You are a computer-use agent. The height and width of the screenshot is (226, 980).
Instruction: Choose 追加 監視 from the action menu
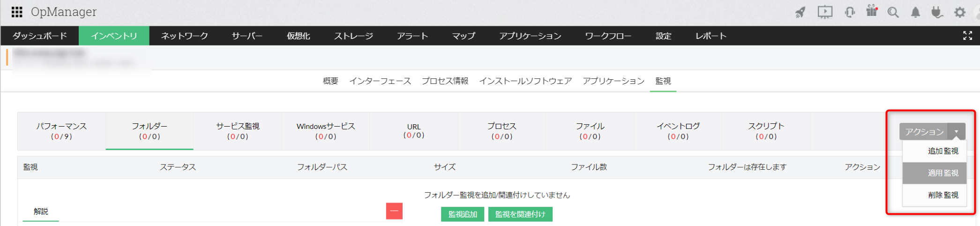click(943, 151)
